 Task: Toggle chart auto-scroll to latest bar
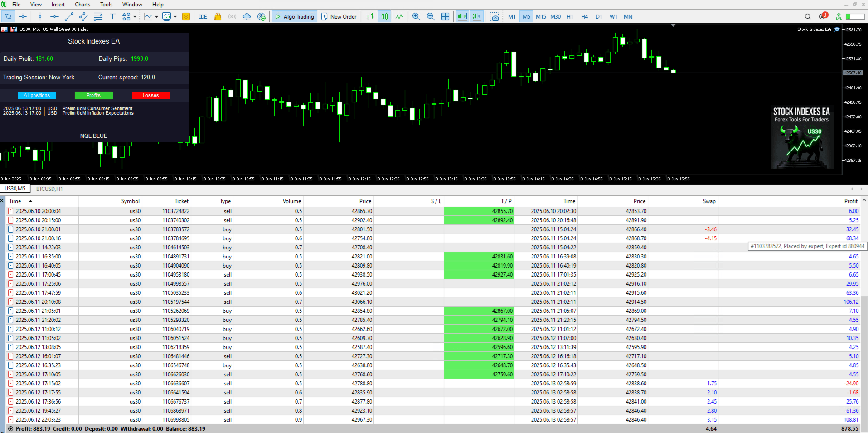pyautogui.click(x=462, y=17)
